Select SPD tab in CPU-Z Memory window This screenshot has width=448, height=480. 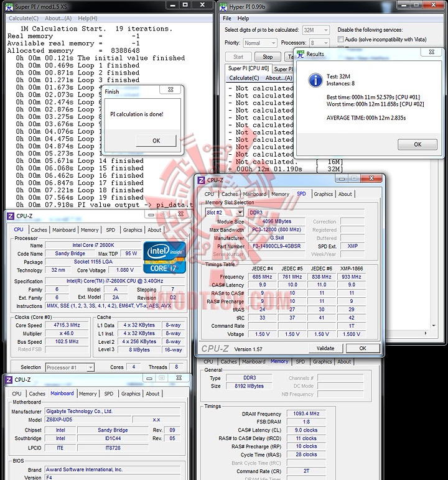(300, 361)
